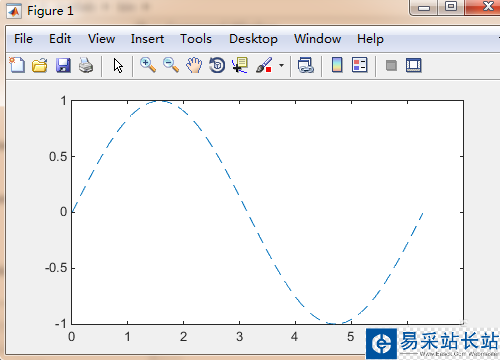The image size is (500, 360).
Task: Print the figure using printer icon
Action: [x=86, y=65]
